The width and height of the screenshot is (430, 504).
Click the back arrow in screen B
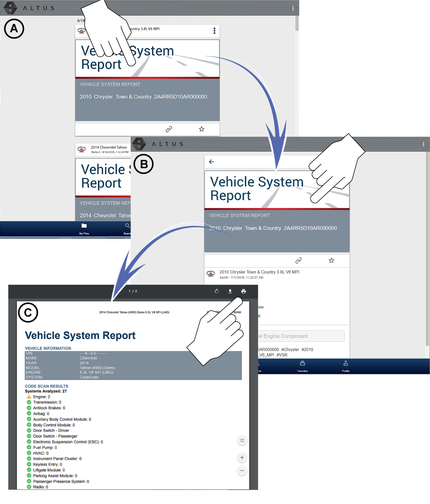211,162
